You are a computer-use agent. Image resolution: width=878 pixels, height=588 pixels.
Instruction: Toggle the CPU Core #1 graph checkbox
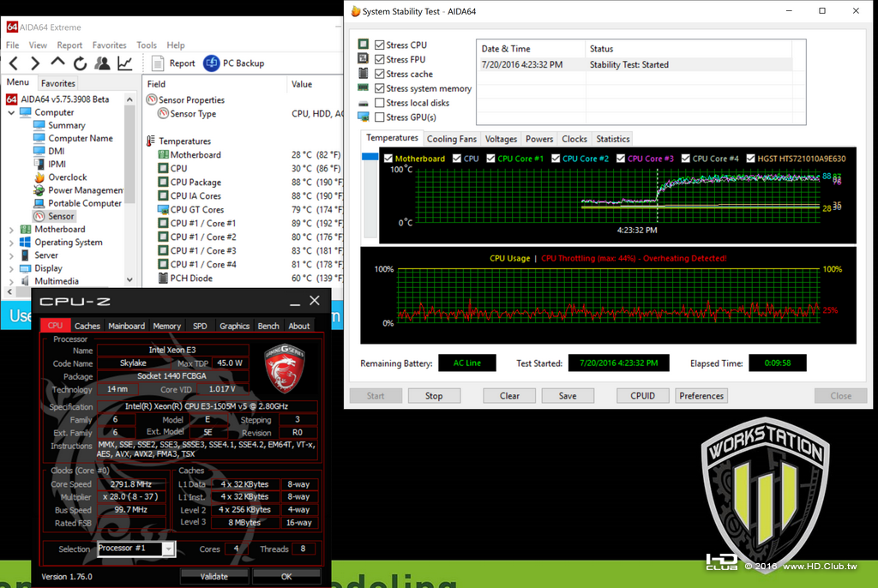point(490,159)
